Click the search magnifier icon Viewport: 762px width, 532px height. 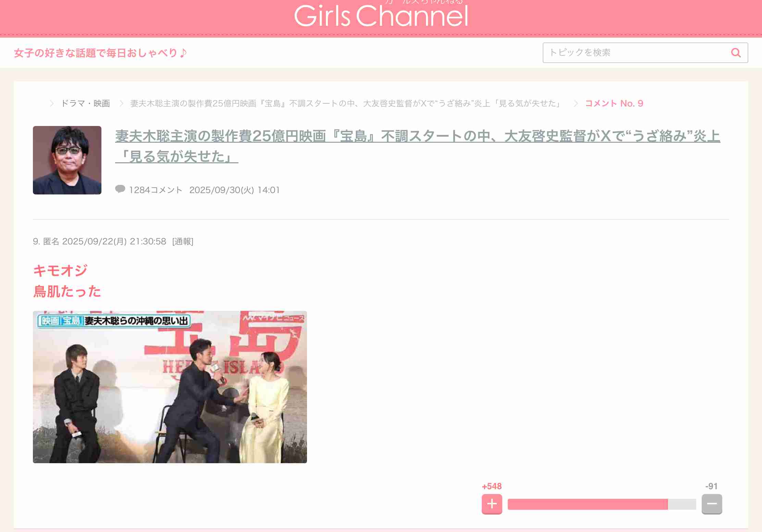click(736, 53)
